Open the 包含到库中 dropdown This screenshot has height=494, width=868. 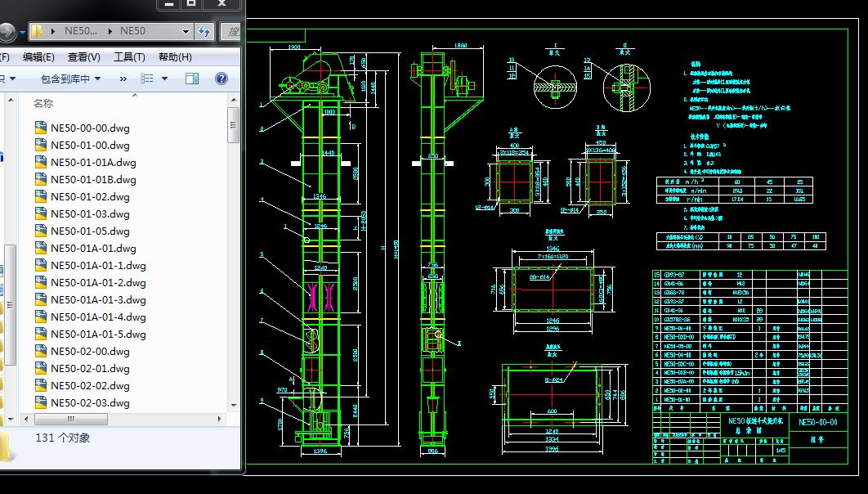[x=70, y=79]
